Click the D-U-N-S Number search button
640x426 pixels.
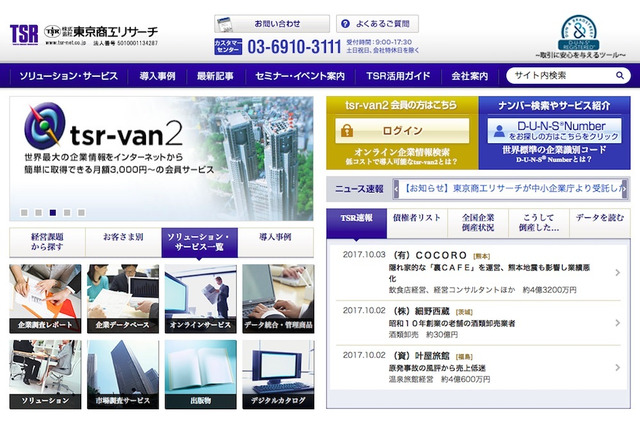point(554,131)
